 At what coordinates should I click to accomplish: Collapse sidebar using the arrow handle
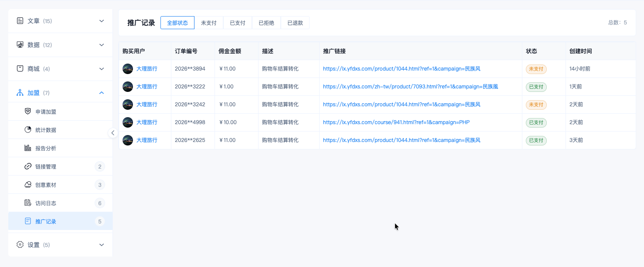click(x=113, y=133)
